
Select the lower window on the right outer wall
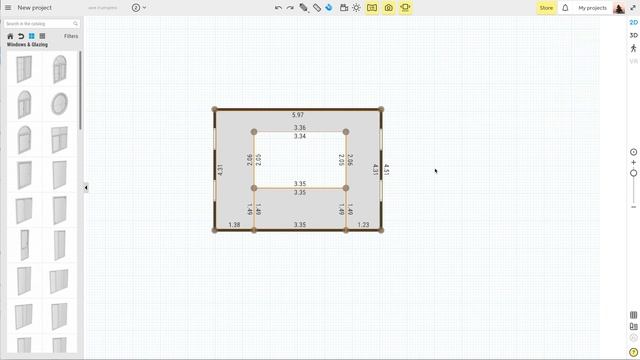381,190
